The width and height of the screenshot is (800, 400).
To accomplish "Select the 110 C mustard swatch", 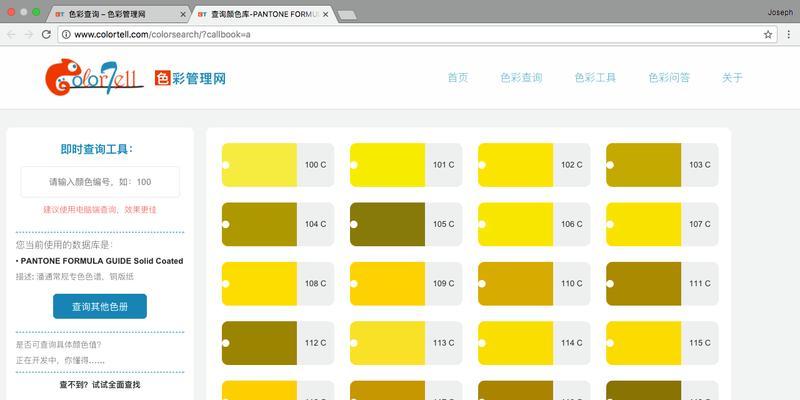I will pyautogui.click(x=534, y=284).
